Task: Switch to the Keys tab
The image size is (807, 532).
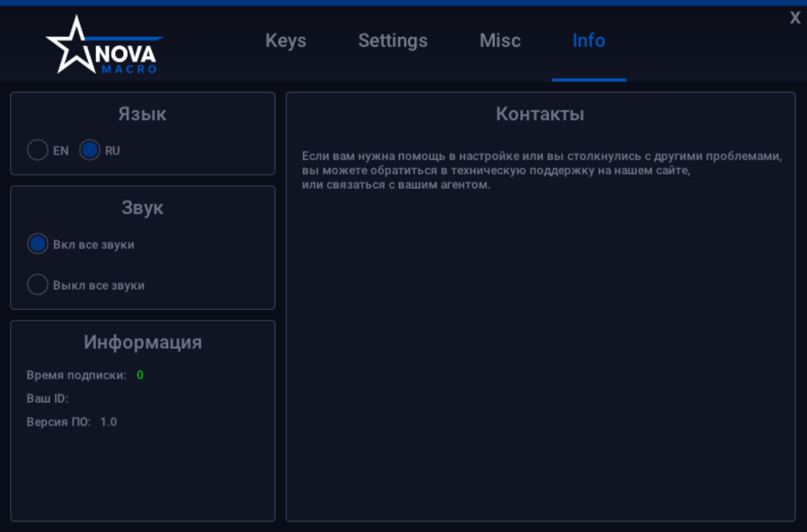Action: pos(286,41)
